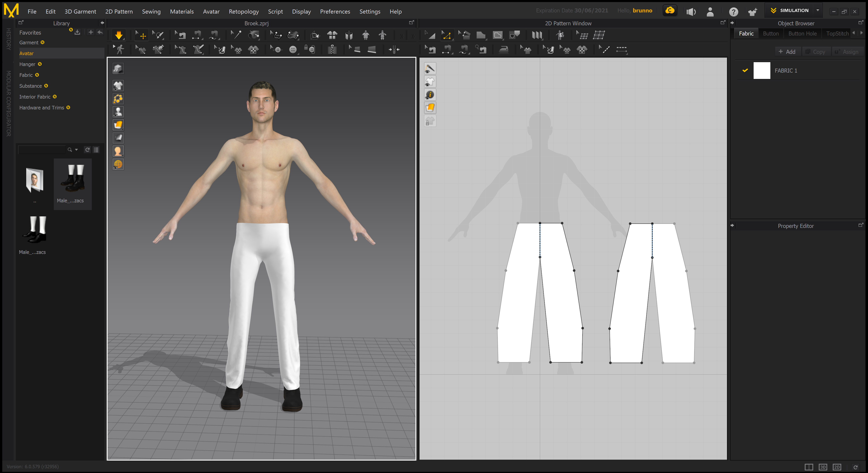Click the FABRIC 1 white color swatch
Screen dimensions: 868x473
(x=762, y=71)
